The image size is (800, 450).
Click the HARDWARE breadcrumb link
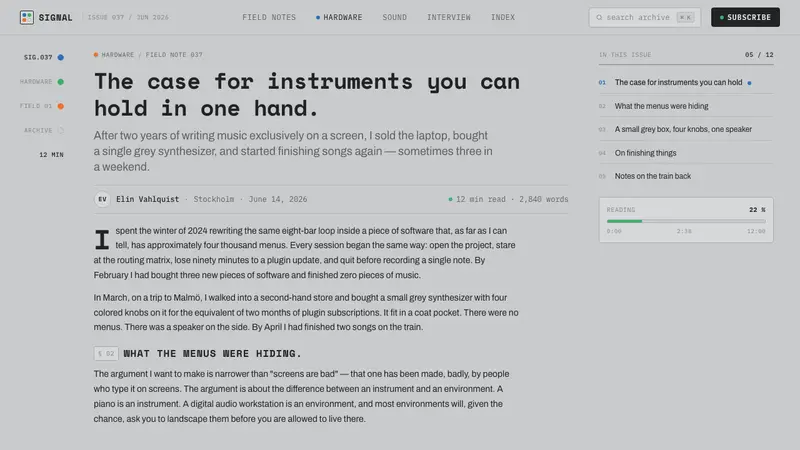pyautogui.click(x=117, y=55)
